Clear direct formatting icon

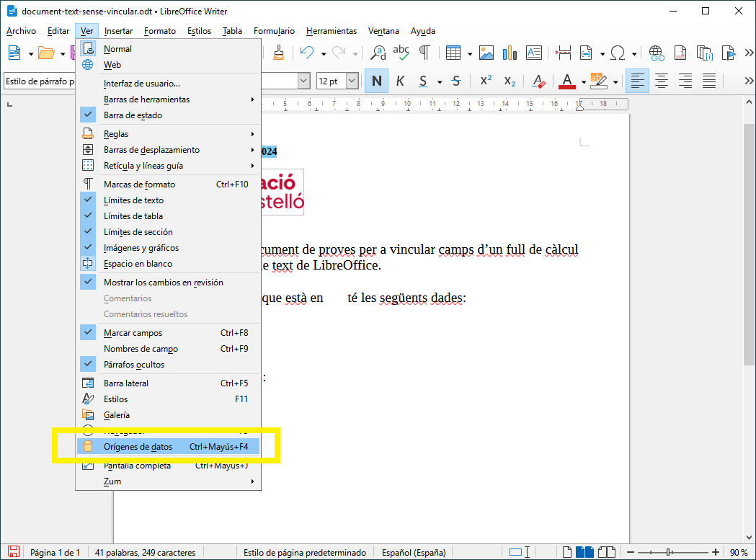(x=538, y=81)
